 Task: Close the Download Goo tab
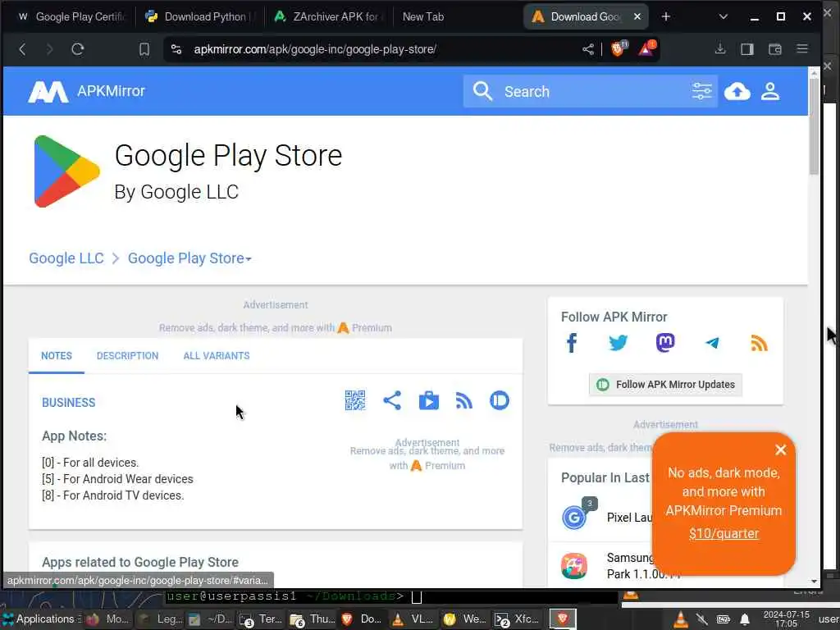[x=637, y=16]
